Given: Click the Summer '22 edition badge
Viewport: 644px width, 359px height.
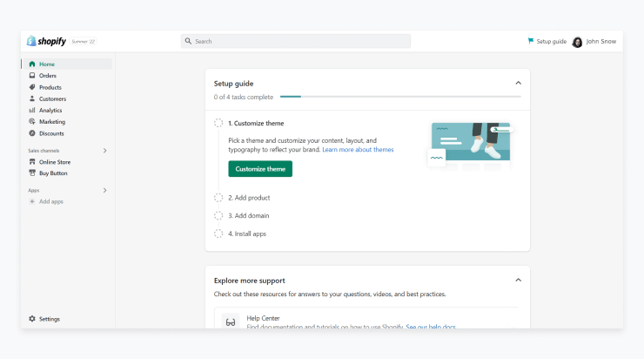Looking at the screenshot, I should click(x=84, y=42).
